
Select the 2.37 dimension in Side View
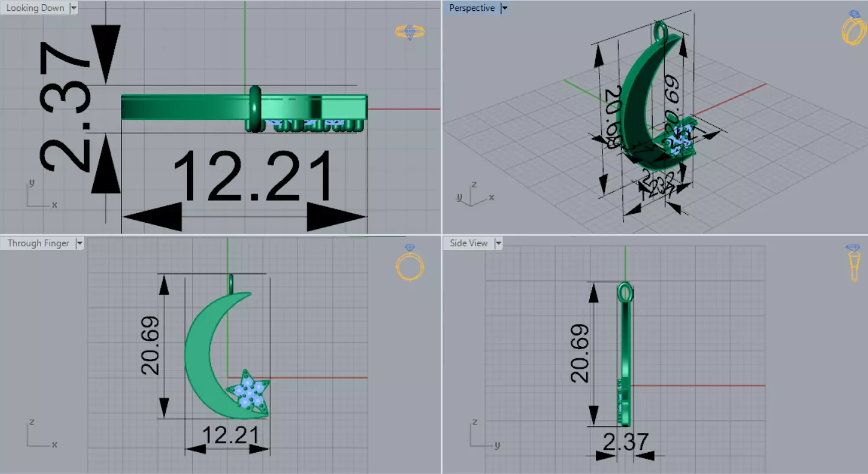tap(625, 441)
